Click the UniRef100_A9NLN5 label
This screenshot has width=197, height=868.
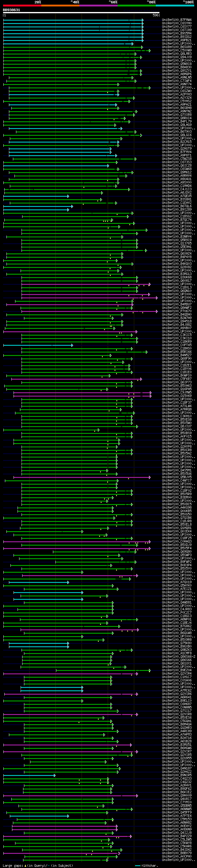pos(177,78)
